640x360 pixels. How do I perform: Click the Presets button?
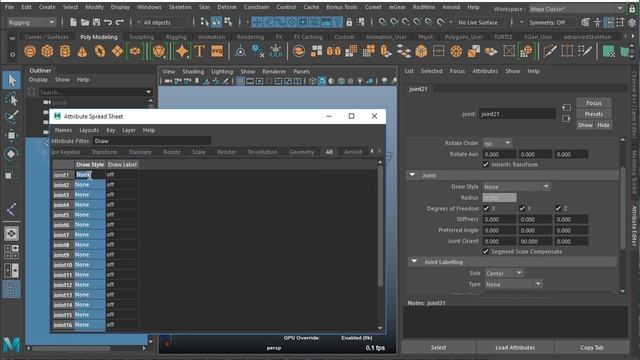[x=594, y=114]
